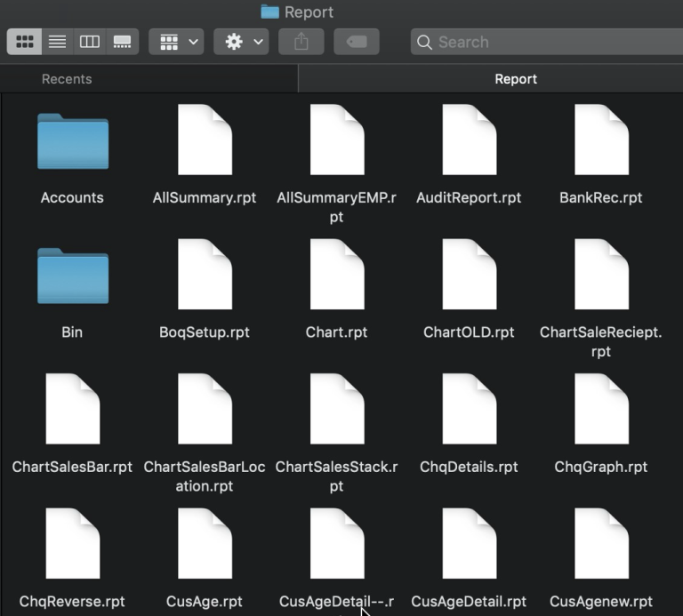
Task: Select the AuditReport.rpt file icon
Action: pyautogui.click(x=470, y=140)
